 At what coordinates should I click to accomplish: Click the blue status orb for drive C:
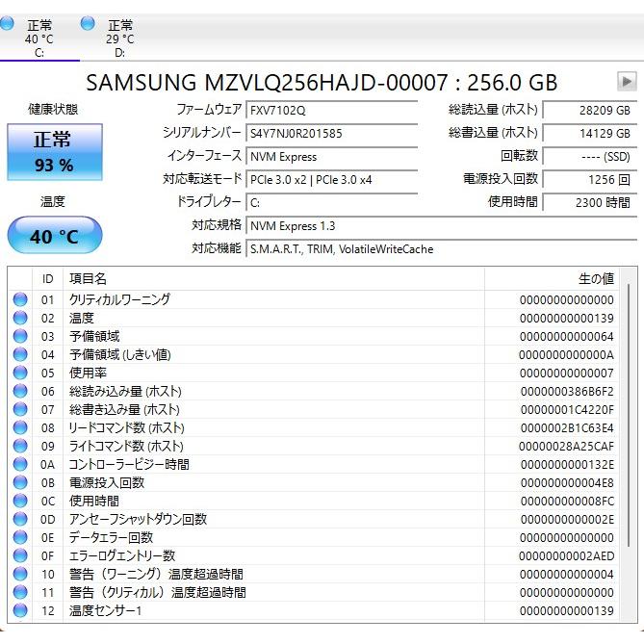click(6, 23)
